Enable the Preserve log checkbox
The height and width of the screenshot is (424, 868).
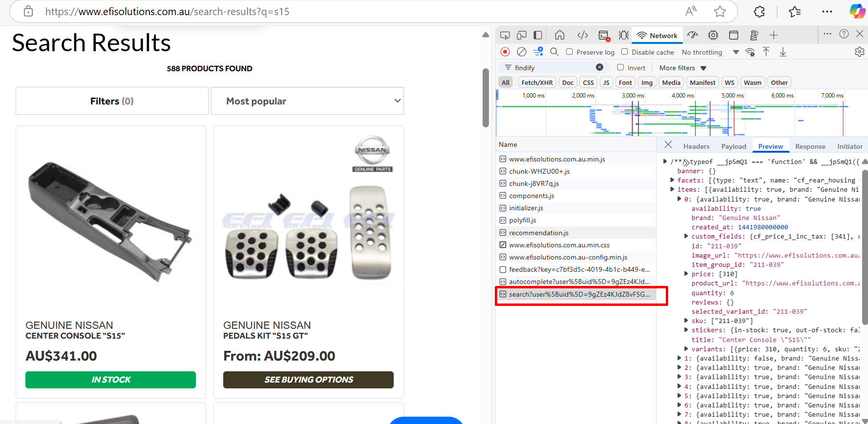tap(570, 52)
